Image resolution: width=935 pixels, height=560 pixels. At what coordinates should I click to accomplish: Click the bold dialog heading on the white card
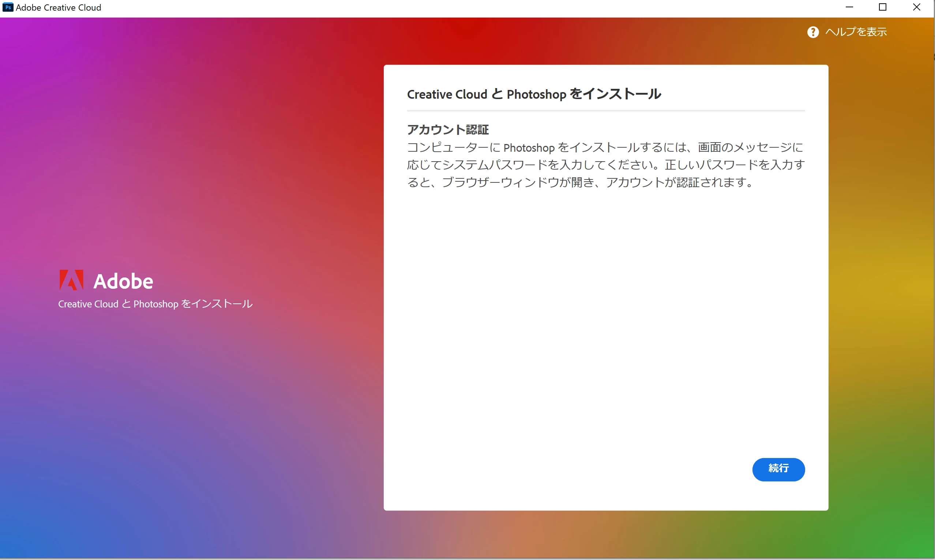point(534,94)
